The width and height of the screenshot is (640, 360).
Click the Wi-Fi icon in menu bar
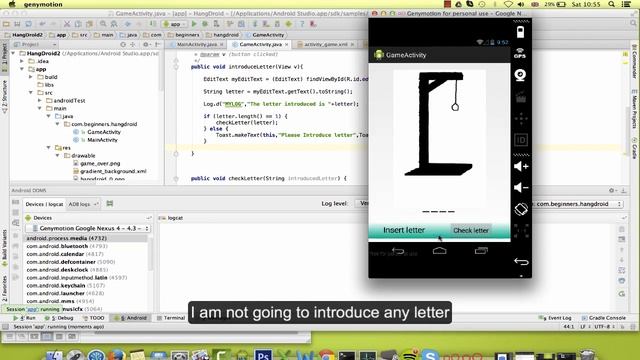(x=508, y=4)
